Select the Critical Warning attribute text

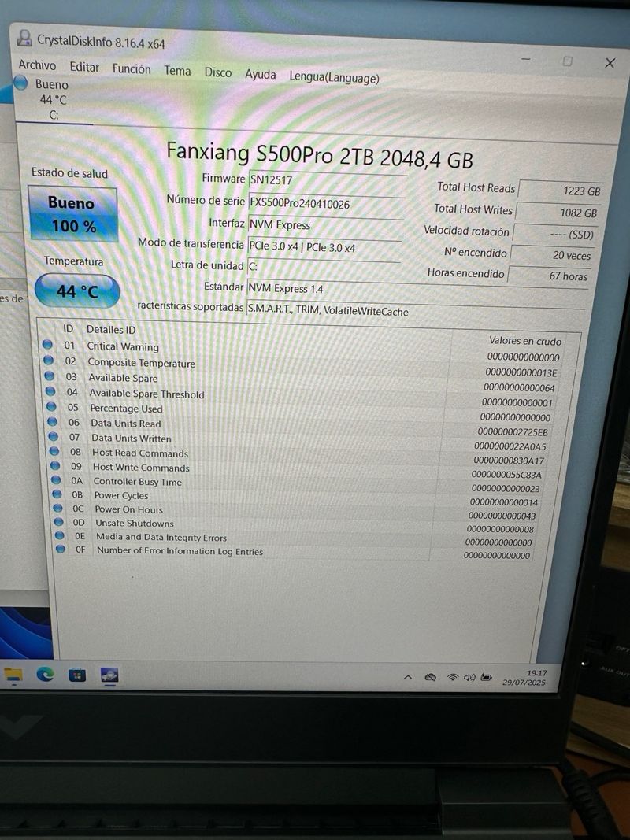123,346
